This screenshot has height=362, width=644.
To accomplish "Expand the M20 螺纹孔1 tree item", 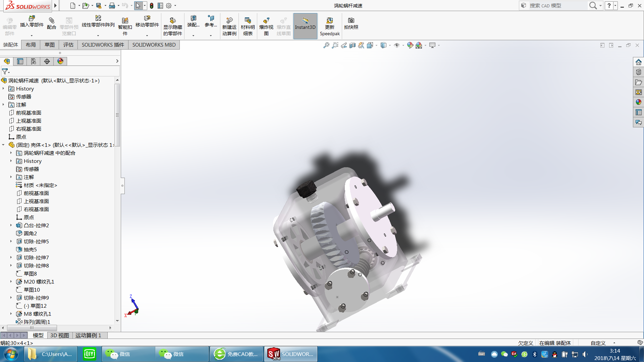I will (11, 282).
